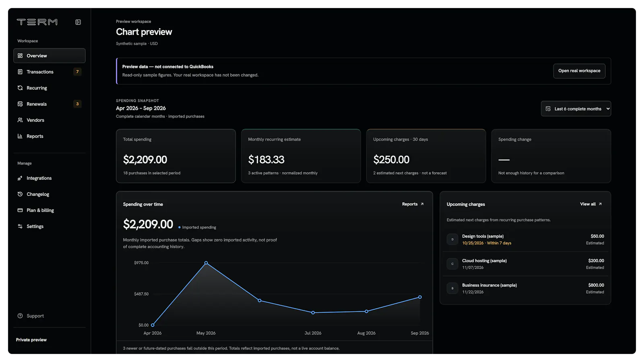Click the Renewals calendar icon
The image size is (644, 362).
point(20,104)
